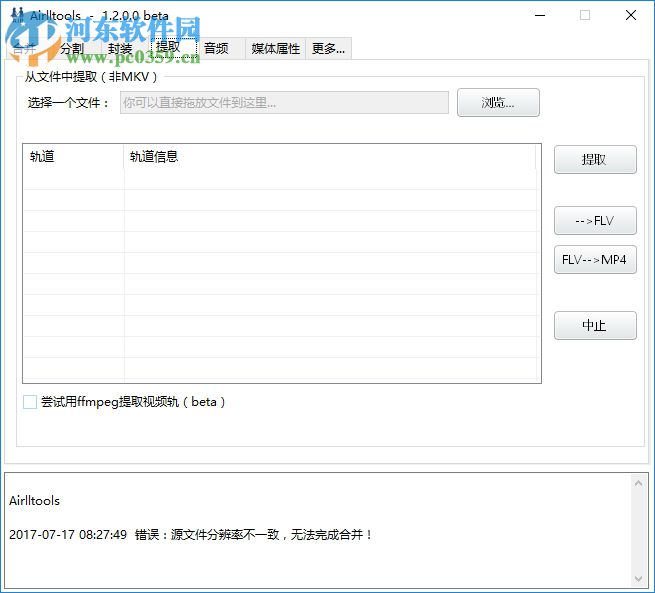
Task: Click the error log line text
Action: pos(190,535)
